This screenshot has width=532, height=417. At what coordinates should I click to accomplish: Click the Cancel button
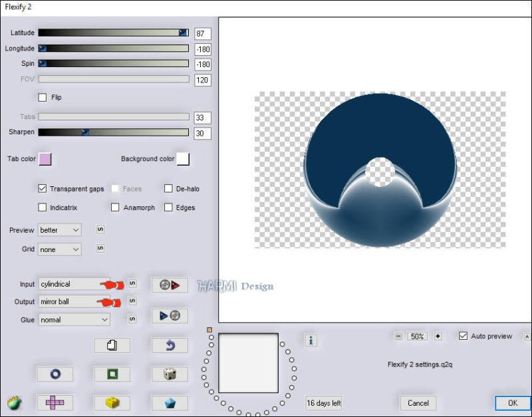pyautogui.click(x=418, y=403)
